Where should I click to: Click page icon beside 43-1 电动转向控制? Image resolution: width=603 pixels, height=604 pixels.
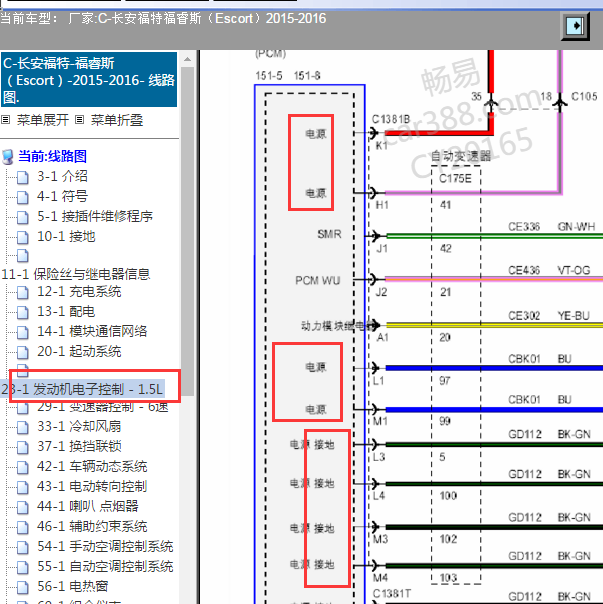point(23,488)
